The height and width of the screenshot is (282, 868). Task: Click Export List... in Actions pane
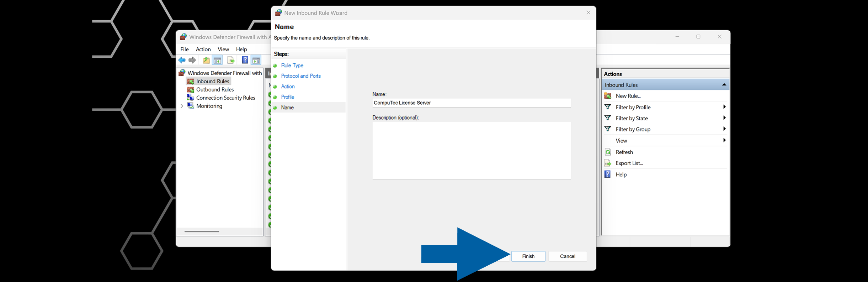coord(629,163)
